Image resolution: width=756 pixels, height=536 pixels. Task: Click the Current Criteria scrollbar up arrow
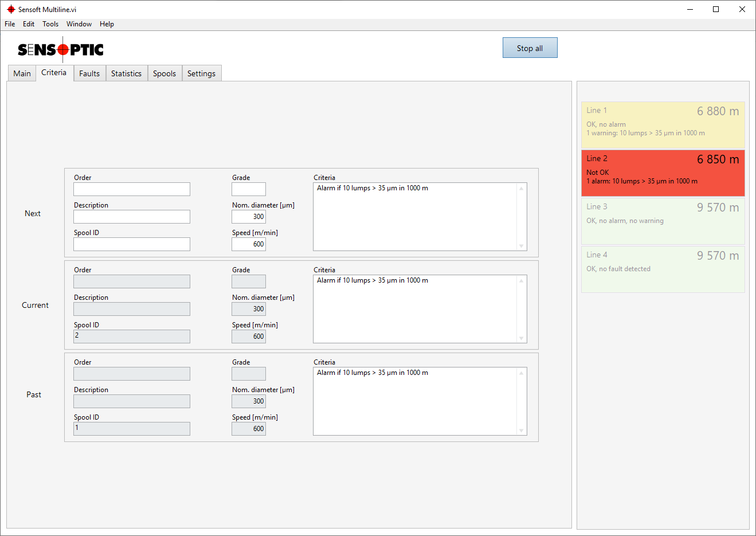(522, 280)
